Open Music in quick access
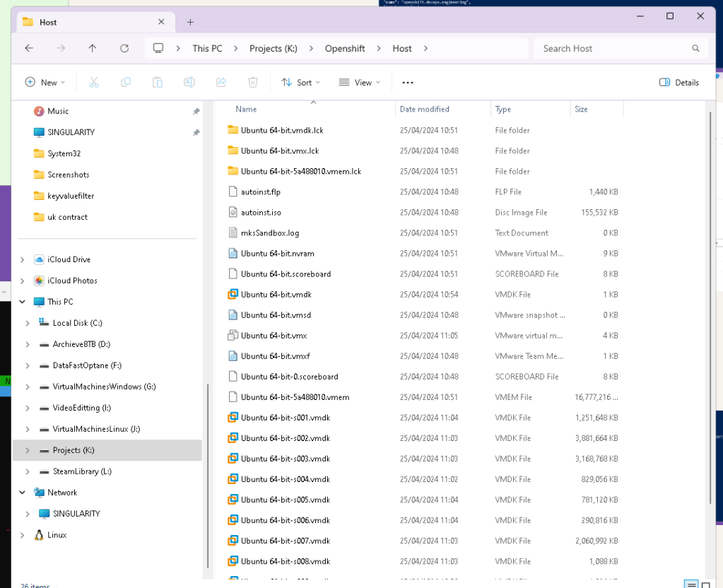Viewport: 723px width, 588px height. click(x=58, y=111)
